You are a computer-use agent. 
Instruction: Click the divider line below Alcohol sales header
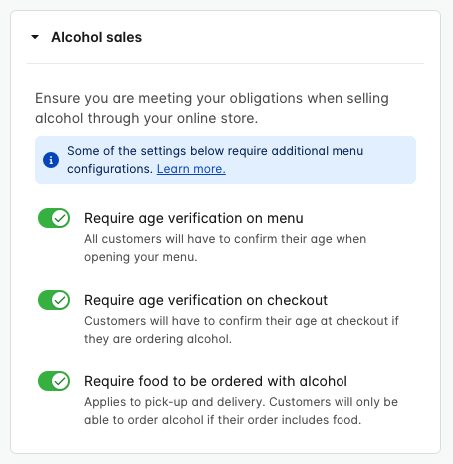(x=225, y=63)
